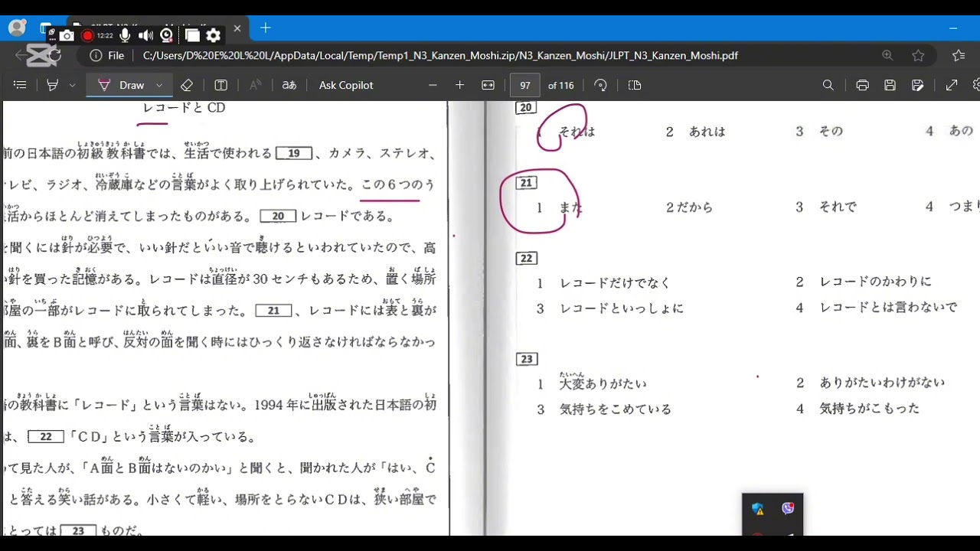Click the Fit to width icon

click(488, 85)
